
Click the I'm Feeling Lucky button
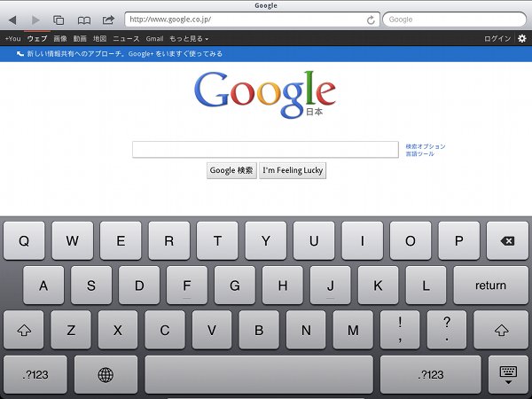pos(293,170)
